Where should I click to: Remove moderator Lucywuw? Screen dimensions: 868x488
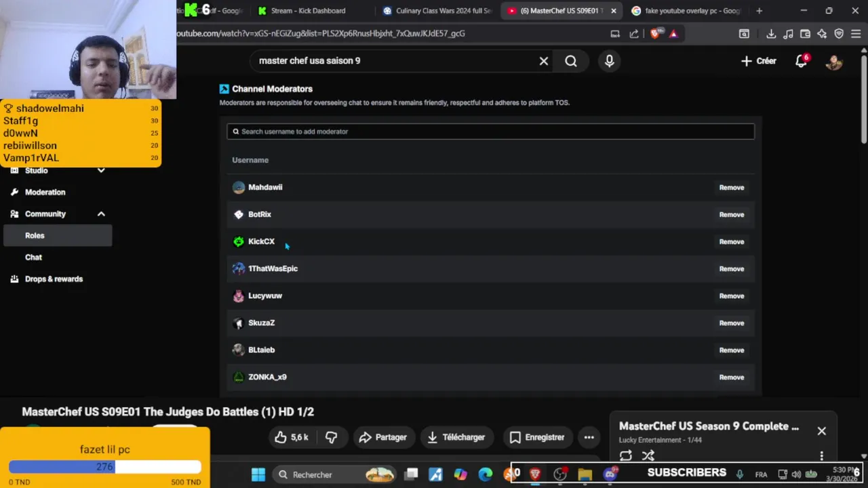(731, 296)
